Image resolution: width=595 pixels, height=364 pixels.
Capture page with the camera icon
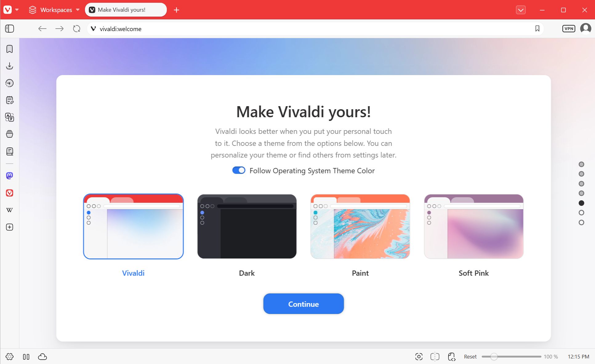tap(419, 357)
